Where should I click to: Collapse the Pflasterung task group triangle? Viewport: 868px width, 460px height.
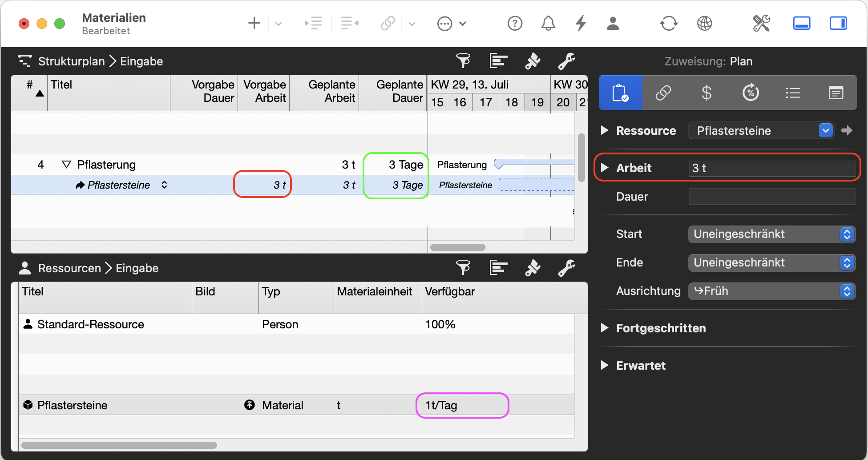(x=67, y=165)
